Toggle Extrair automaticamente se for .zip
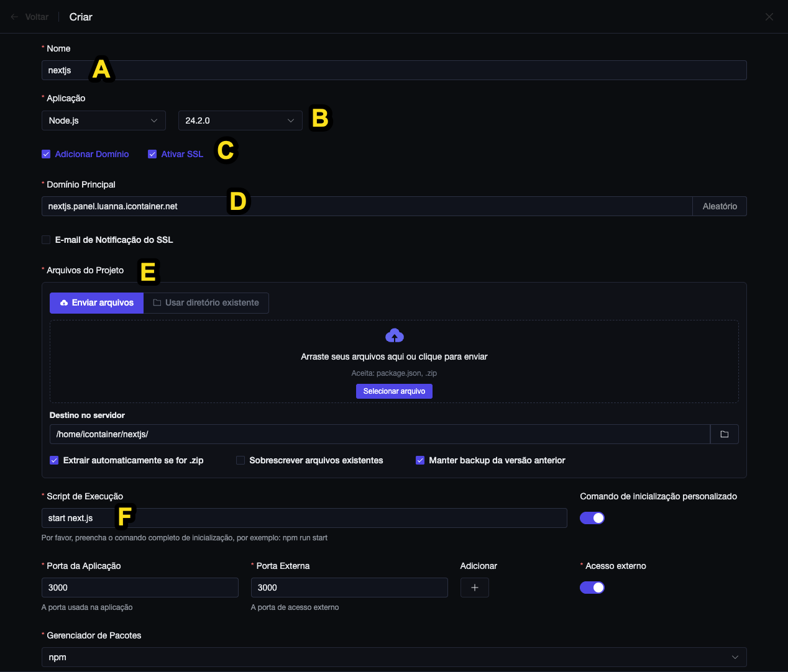 pyautogui.click(x=54, y=460)
